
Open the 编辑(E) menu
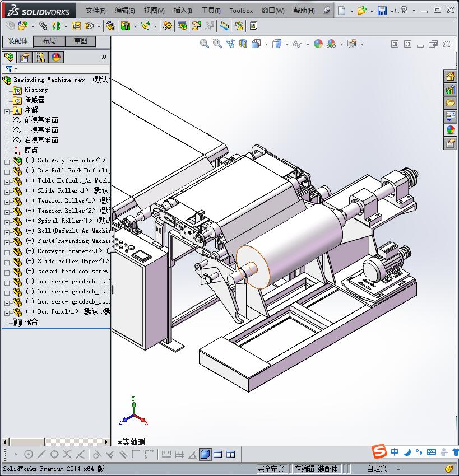tap(124, 11)
